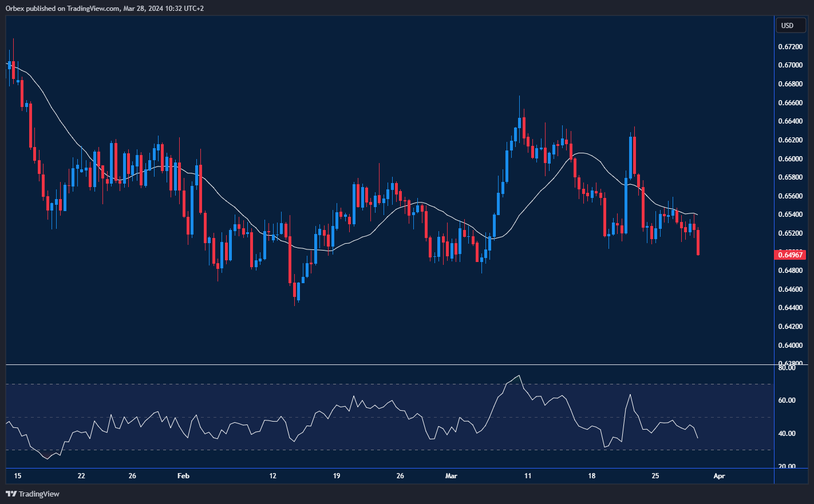Click the current price label 0.64967
814x504 pixels.
coord(790,255)
